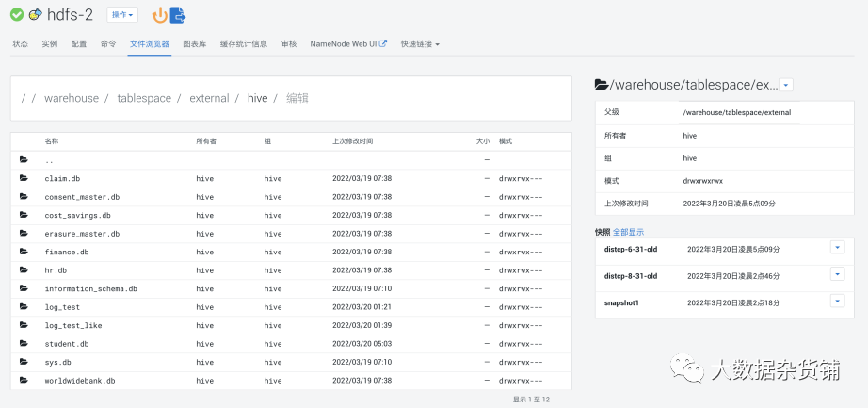This screenshot has height=408, width=868.
Task: Click the folder icon next to hr.db
Action: 24,269
